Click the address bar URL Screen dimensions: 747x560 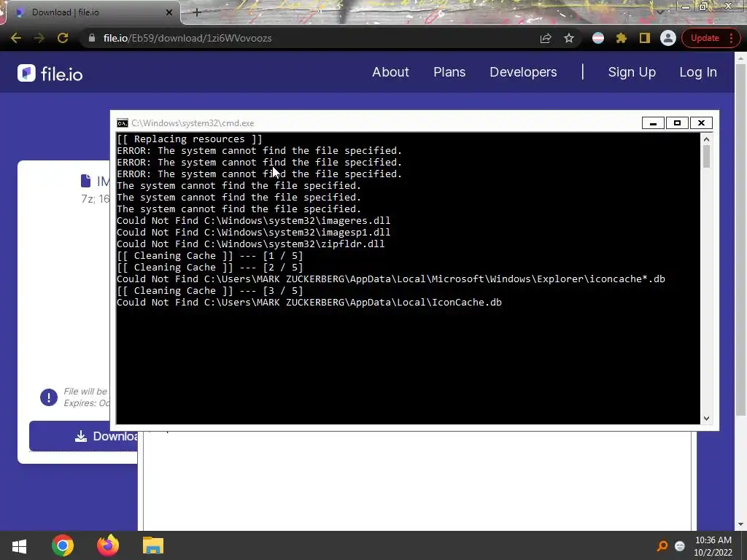tap(187, 38)
